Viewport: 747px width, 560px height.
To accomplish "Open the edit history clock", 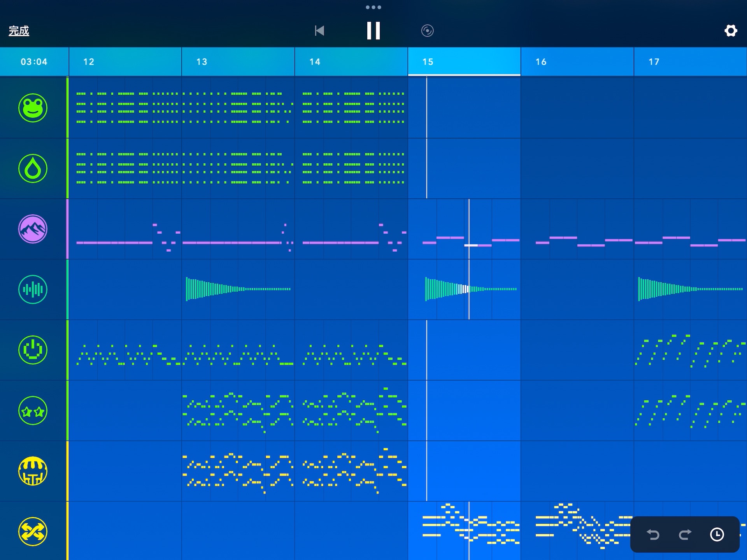I will click(717, 535).
